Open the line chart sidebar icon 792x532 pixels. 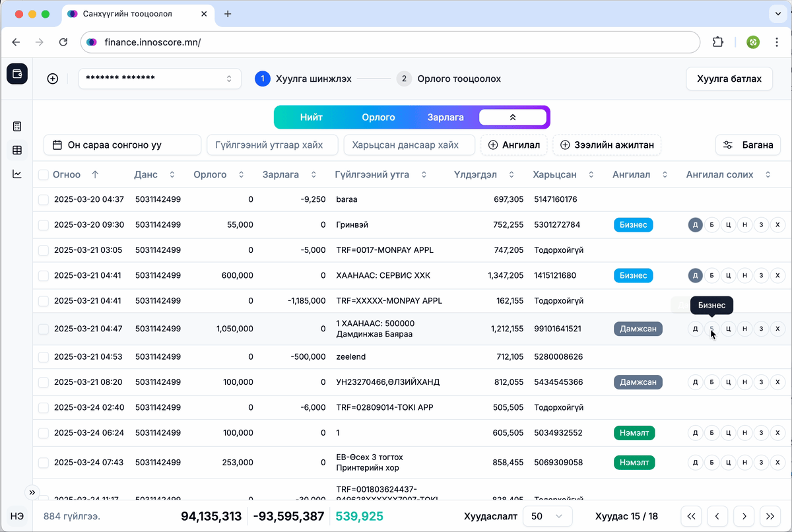[17, 174]
